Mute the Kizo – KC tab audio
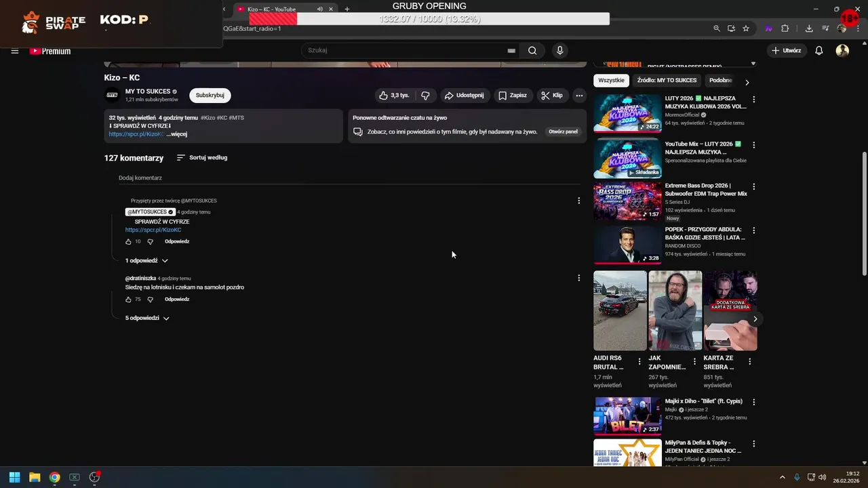 click(x=319, y=9)
